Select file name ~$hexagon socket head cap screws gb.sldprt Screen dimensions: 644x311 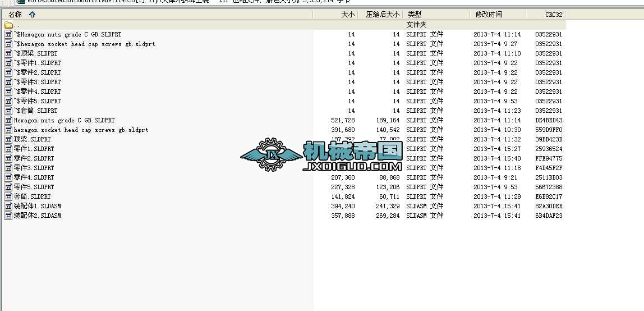[x=85, y=44]
